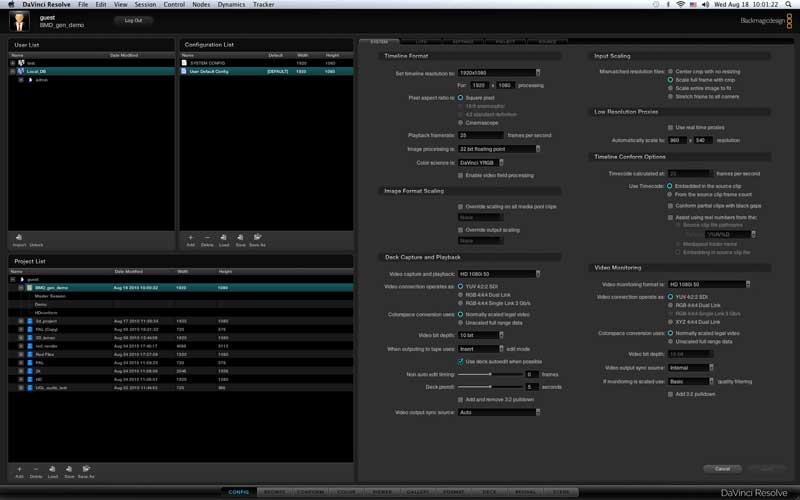Click the Red Files project icon
This screenshot has width=800, height=500.
tap(30, 354)
